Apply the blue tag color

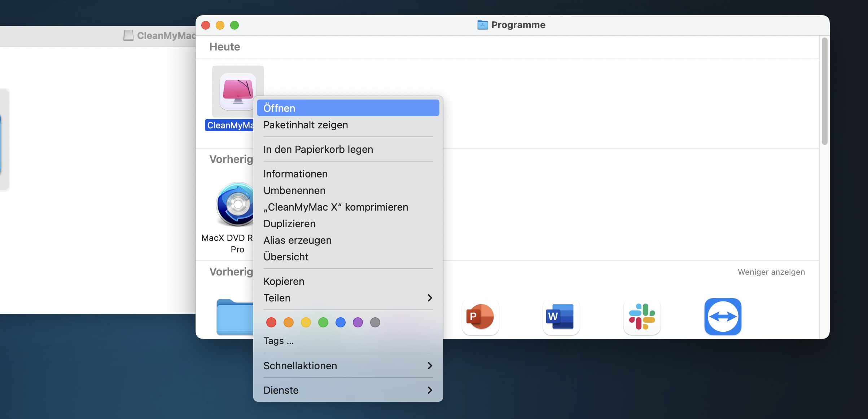[341, 322]
